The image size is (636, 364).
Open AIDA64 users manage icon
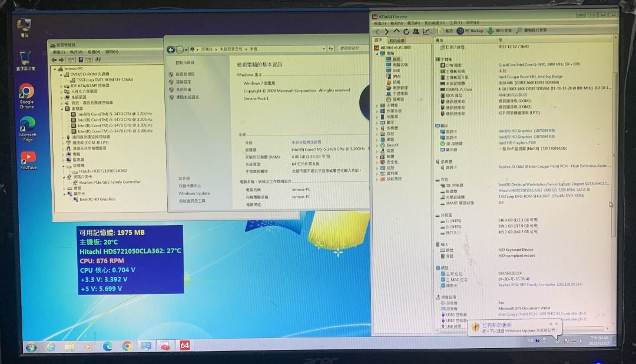click(416, 31)
